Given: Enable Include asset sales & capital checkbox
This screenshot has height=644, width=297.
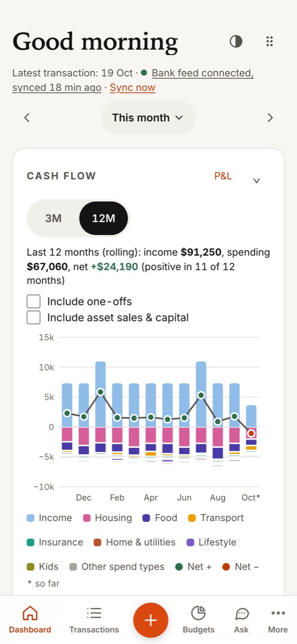Looking at the screenshot, I should pos(34,318).
